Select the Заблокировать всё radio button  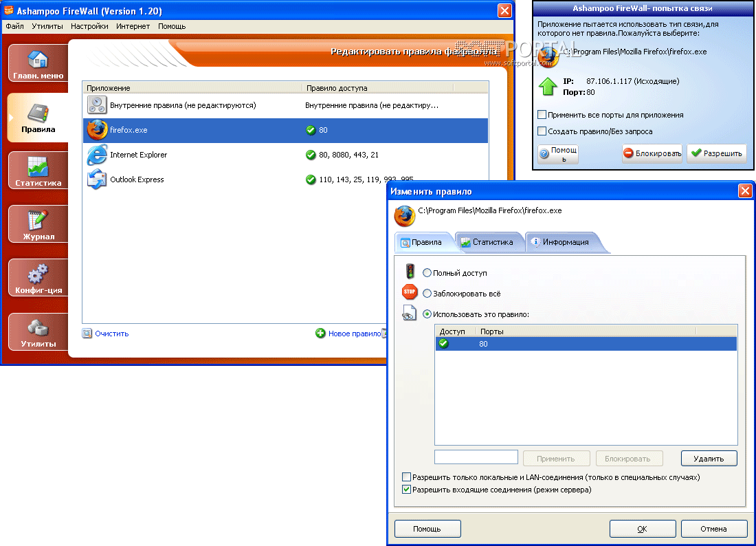coord(427,293)
